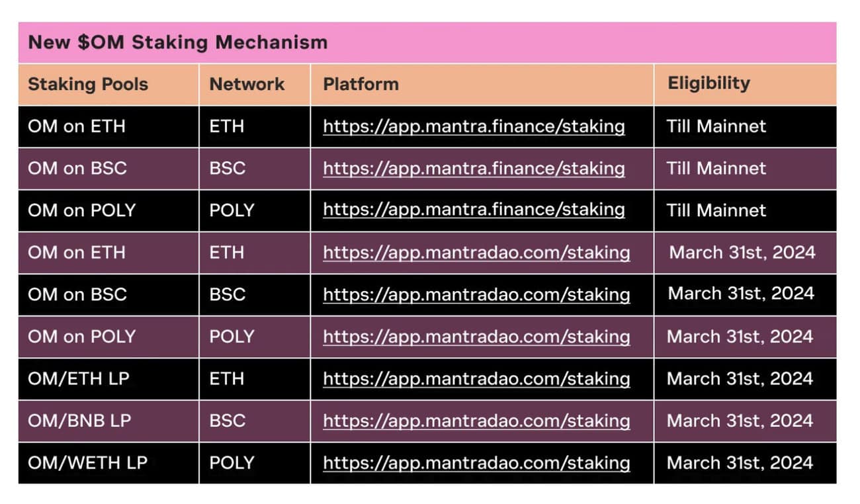This screenshot has width=860, height=504.
Task: Click the Platform column header
Action: pos(361,84)
